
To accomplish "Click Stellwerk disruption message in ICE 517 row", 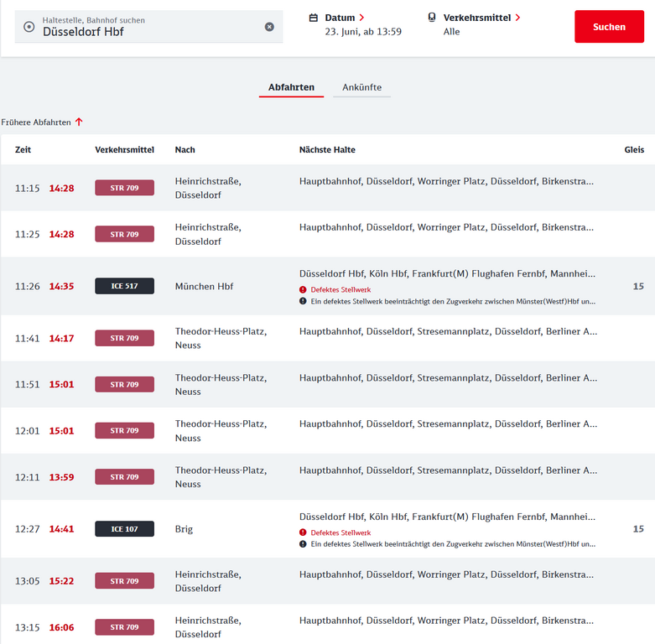I will click(453, 301).
